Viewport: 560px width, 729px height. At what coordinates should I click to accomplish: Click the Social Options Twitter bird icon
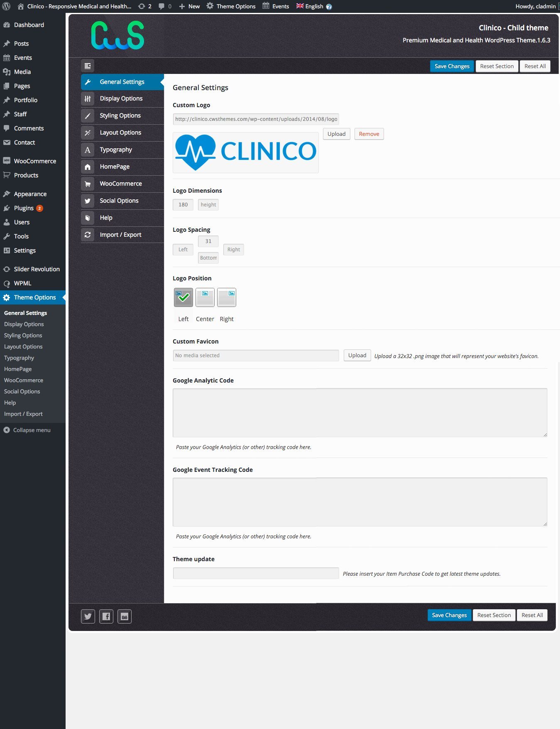tap(88, 201)
